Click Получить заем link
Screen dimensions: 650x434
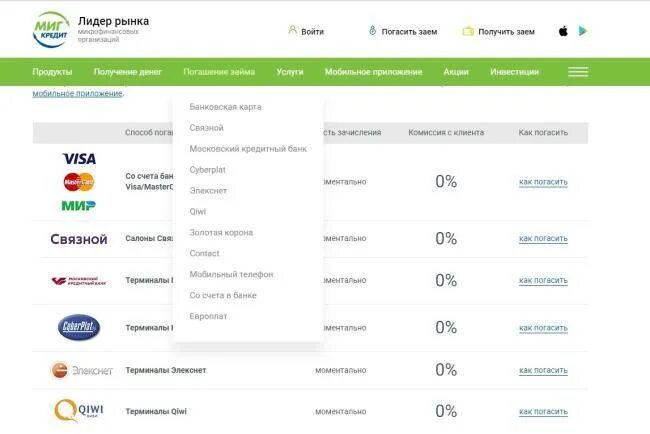pos(507,32)
